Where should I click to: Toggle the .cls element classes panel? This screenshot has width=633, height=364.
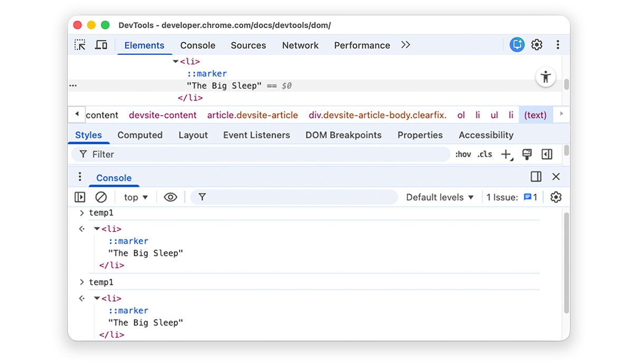(485, 155)
